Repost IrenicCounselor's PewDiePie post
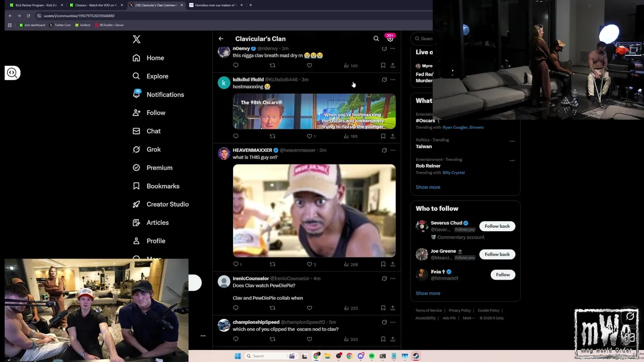Screen dimensions: 644x362 (272, 308)
